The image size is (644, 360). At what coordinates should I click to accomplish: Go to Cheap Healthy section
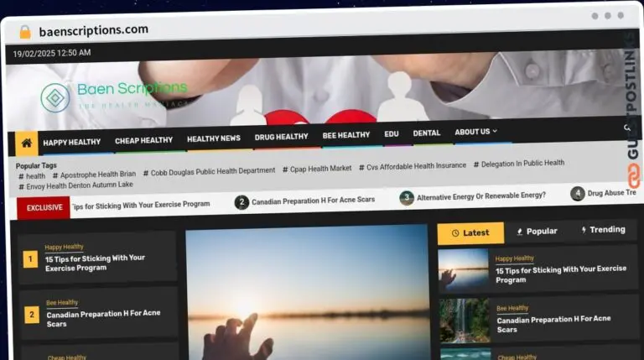coord(143,140)
